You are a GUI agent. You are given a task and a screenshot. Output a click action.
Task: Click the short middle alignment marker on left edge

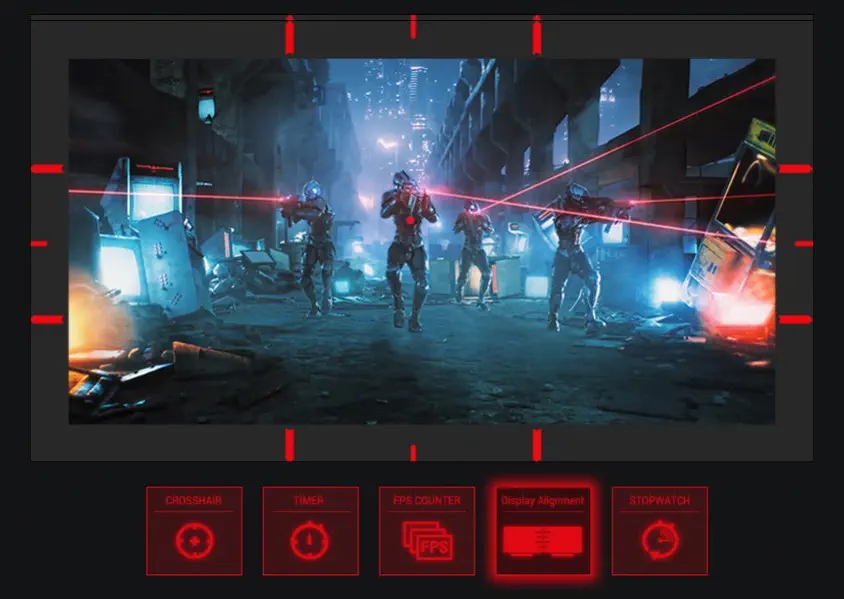point(39,243)
